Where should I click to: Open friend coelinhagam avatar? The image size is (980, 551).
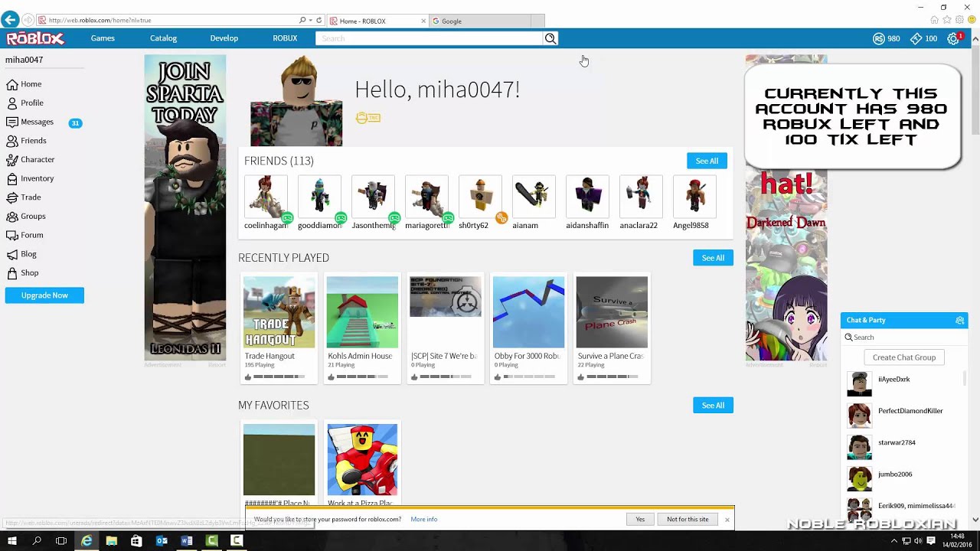pos(266,197)
